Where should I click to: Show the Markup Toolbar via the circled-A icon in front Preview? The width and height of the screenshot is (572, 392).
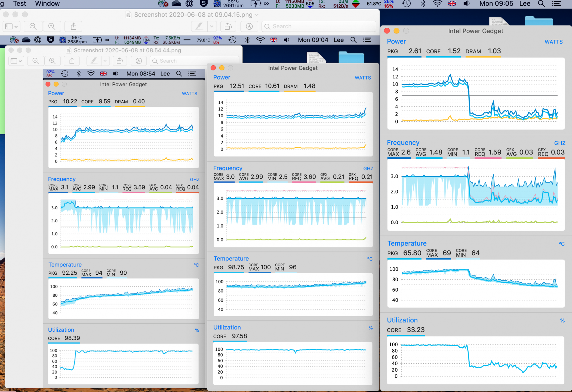[x=249, y=26]
